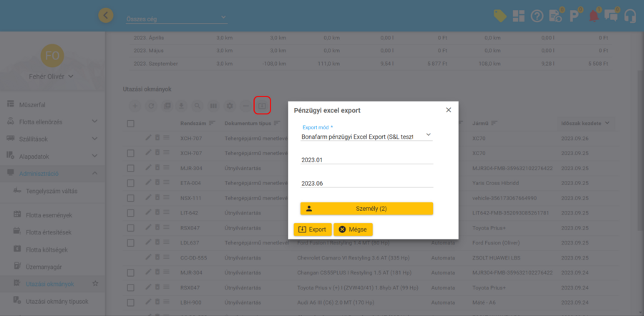This screenshot has width=644, height=316.
Task: Click the dashboard tiles icon
Action: point(518,15)
